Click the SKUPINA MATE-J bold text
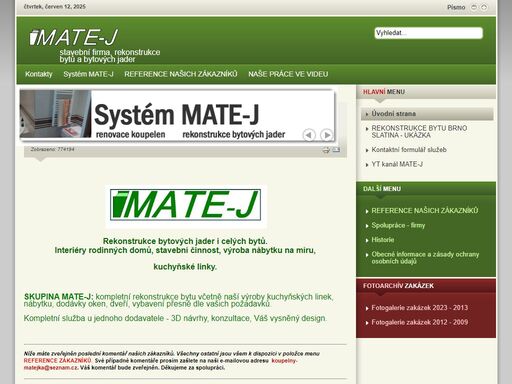This screenshot has width=512, height=384. tap(58, 296)
